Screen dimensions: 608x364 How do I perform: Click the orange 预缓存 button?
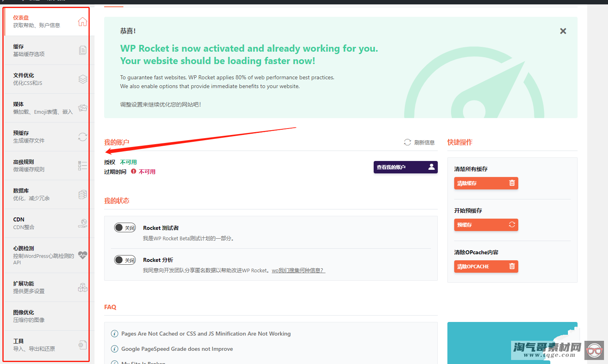click(x=486, y=225)
